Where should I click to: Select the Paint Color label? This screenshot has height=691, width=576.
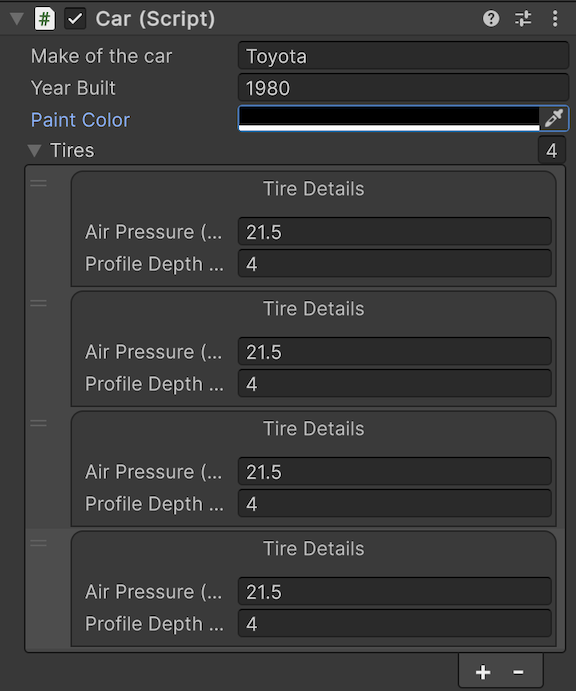click(x=80, y=120)
